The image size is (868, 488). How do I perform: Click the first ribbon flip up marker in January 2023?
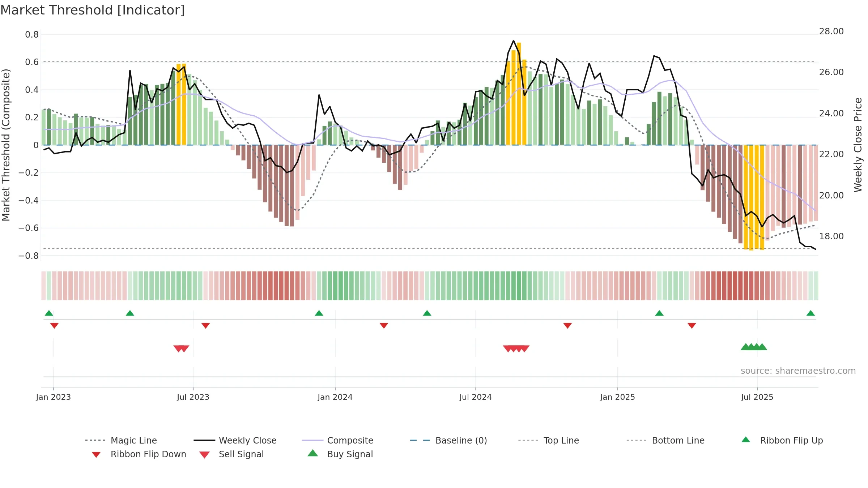pyautogui.click(x=49, y=313)
